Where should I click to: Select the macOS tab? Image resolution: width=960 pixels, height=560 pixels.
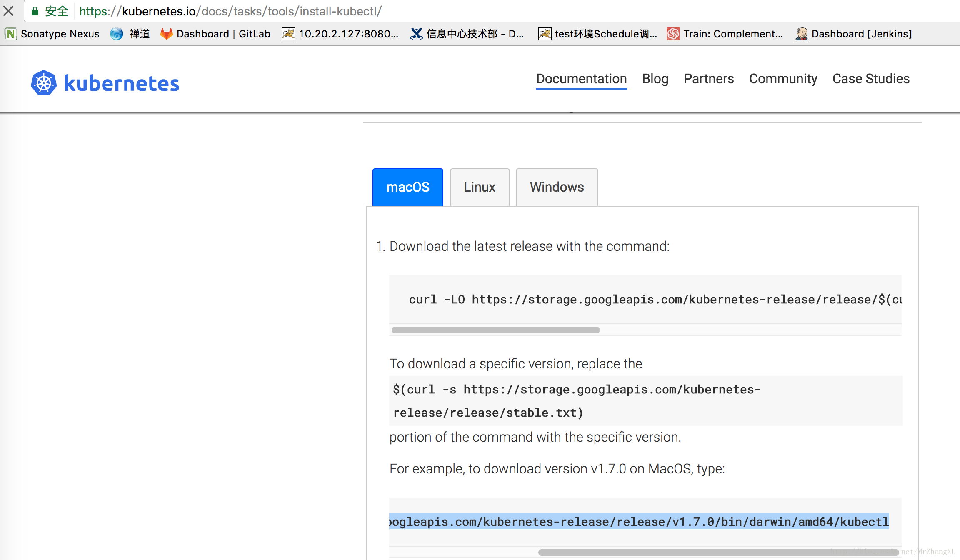(407, 187)
